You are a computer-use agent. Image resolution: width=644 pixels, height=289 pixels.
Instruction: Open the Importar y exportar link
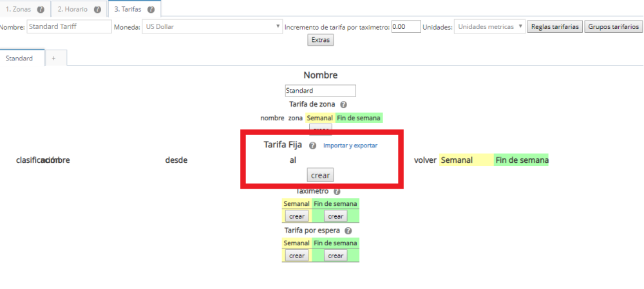point(350,145)
